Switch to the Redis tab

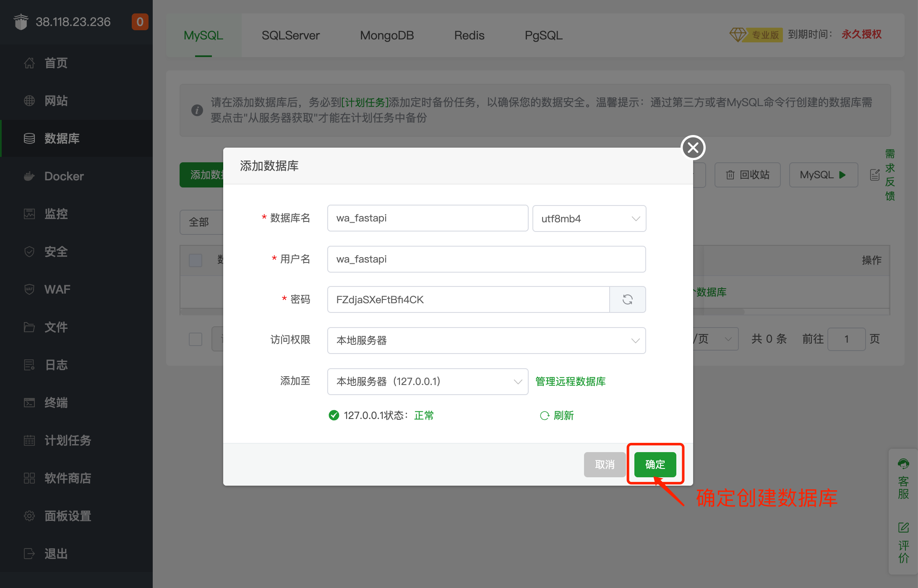469,35
